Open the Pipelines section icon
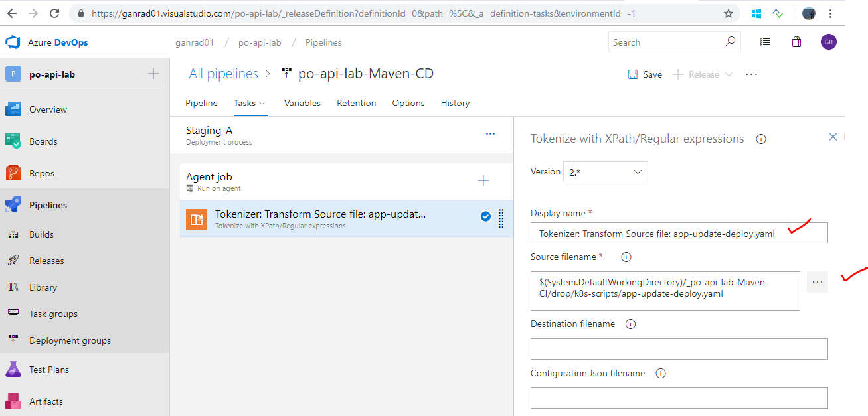This screenshot has width=868, height=416. point(13,205)
